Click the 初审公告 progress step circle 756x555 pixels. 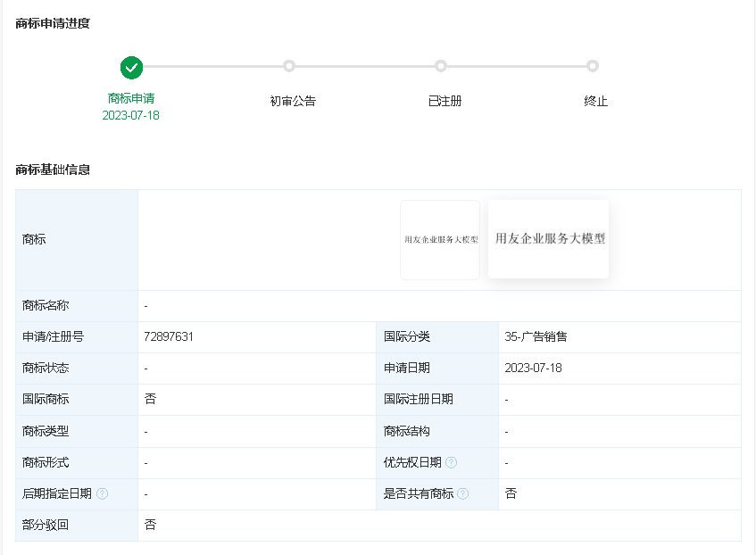click(x=289, y=66)
